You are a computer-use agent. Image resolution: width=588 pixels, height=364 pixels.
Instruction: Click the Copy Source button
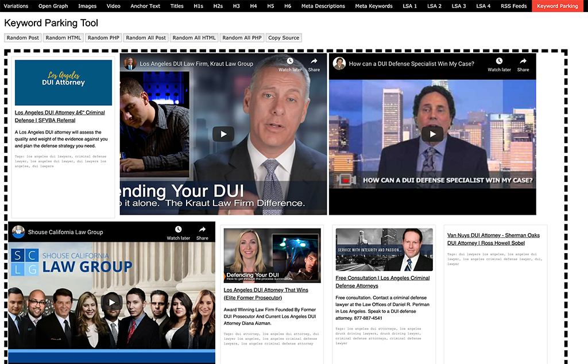coord(284,38)
